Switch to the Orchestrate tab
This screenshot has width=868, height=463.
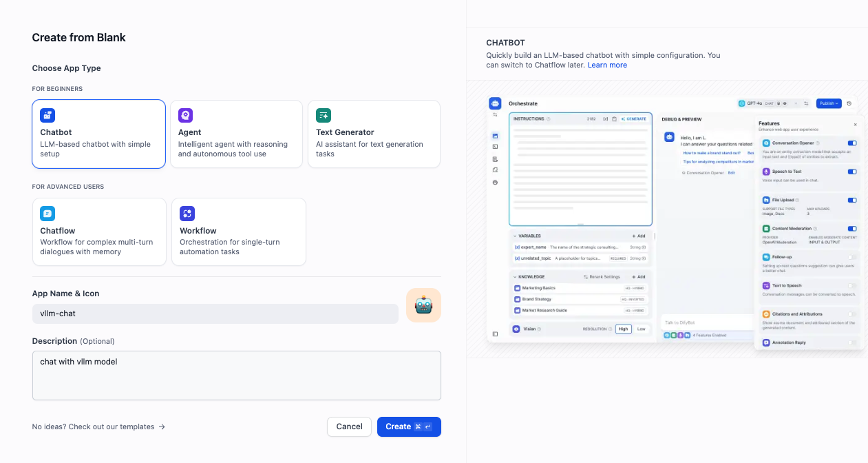[523, 103]
